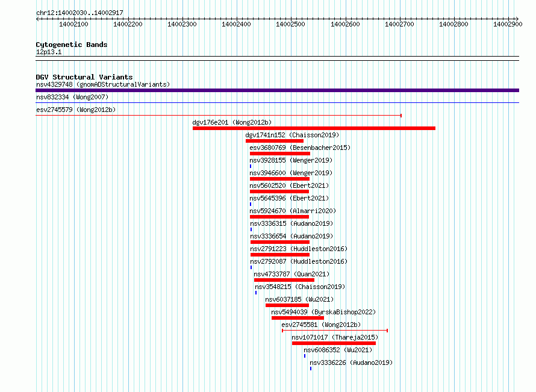Screen dimensions: 536x392
Task: Select the thin red esv2745581 line
Action: tap(335, 331)
